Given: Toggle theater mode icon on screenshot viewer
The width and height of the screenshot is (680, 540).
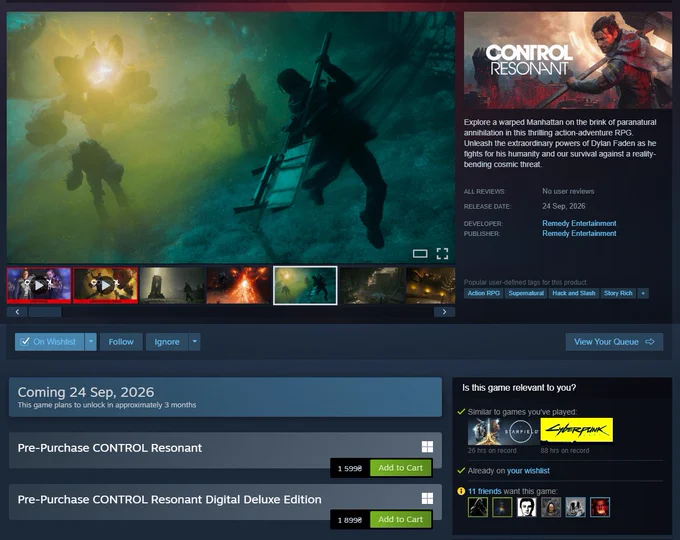Looking at the screenshot, I should coord(420,253).
